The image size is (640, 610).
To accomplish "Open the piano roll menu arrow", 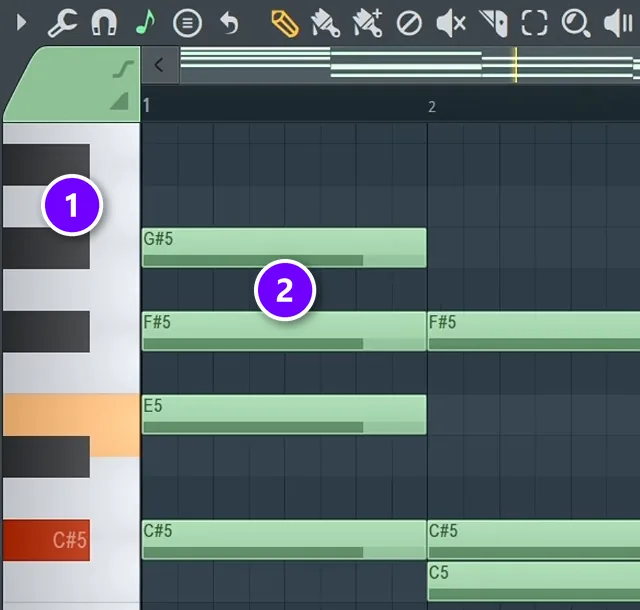I will click(x=21, y=23).
